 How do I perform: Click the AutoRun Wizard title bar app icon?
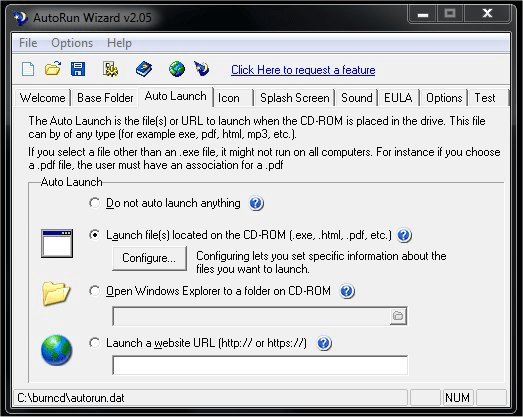pos(21,17)
